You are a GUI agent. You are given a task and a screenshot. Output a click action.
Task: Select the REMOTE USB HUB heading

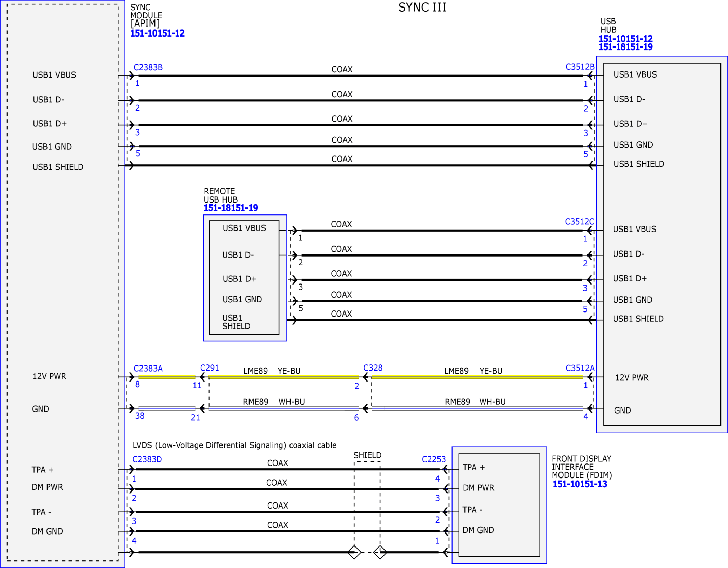tap(221, 195)
